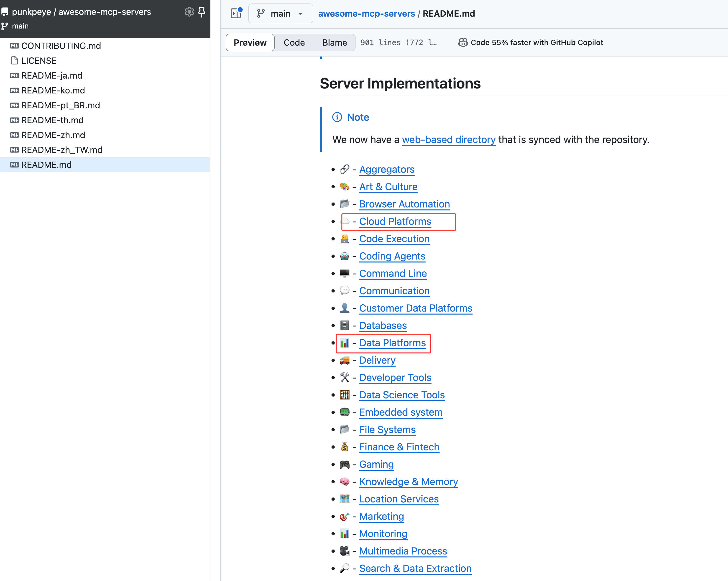The image size is (728, 581).
Task: Click the repository icon beside punkpeye
Action: point(5,12)
